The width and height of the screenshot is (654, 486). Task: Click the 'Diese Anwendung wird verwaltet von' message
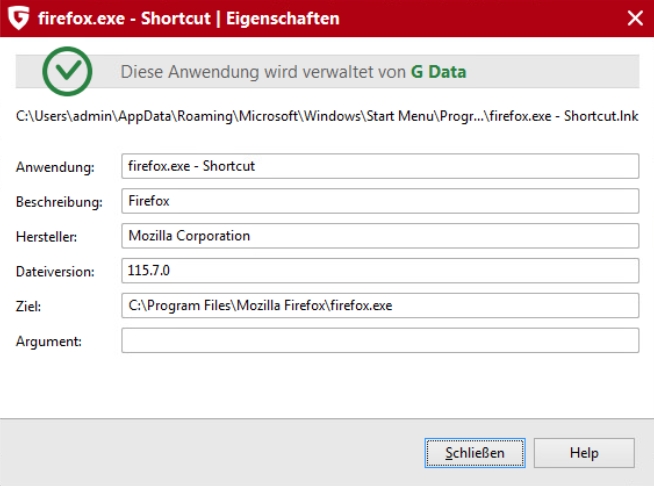pyautogui.click(x=263, y=72)
